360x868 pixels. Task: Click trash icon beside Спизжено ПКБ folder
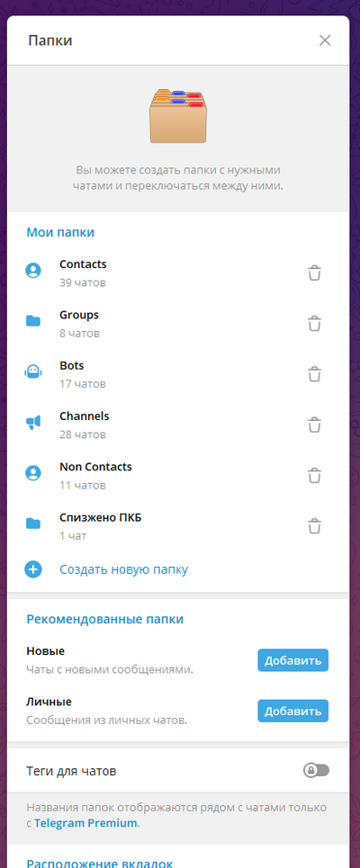(x=315, y=526)
